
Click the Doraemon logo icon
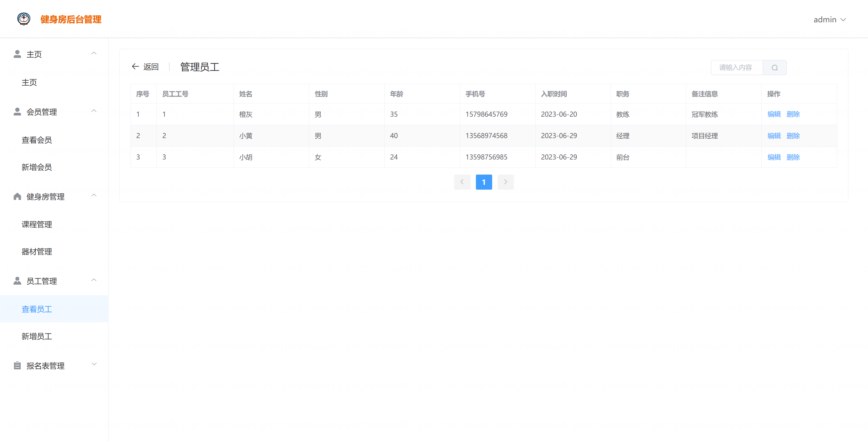point(24,19)
